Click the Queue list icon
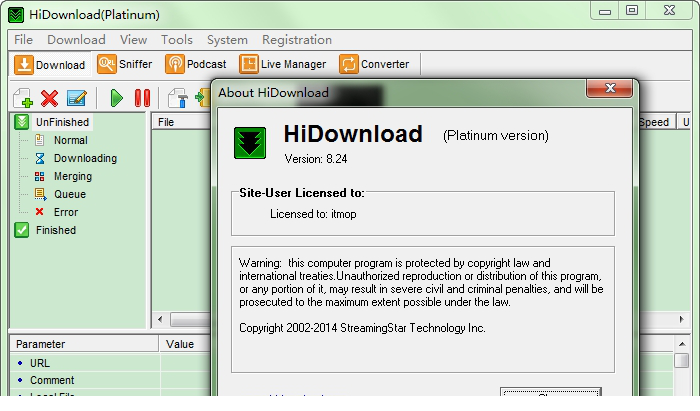The image size is (700, 411). (x=40, y=194)
